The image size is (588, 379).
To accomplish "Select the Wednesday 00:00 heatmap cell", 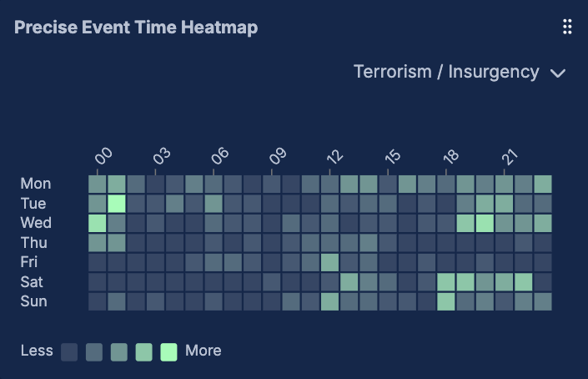I will [x=98, y=223].
